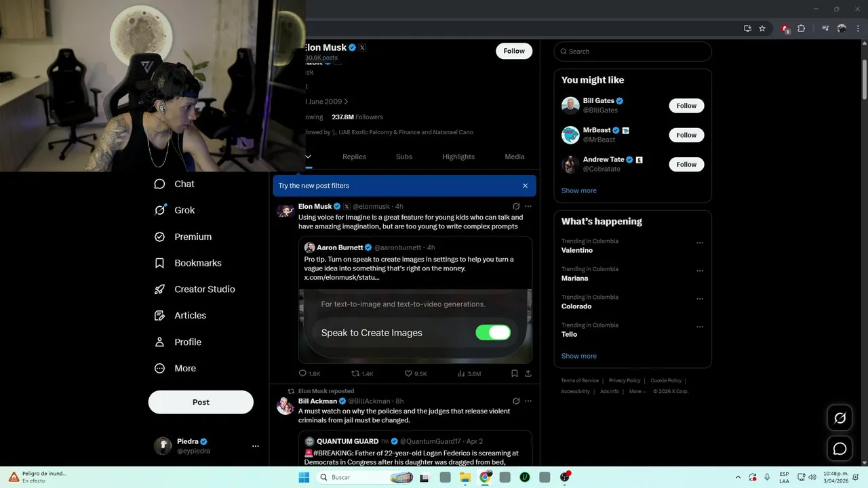This screenshot has height=488, width=868.
Task: Install this page as an app
Action: pos(747,28)
